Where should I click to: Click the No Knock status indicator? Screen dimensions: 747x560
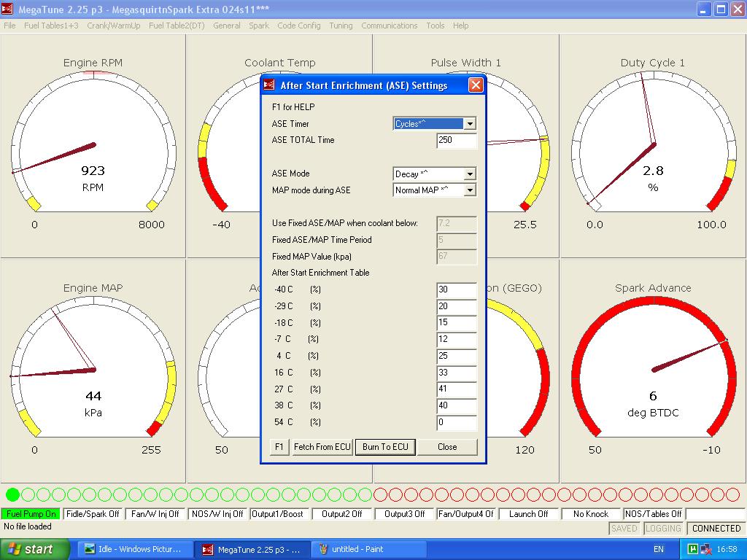click(x=591, y=514)
